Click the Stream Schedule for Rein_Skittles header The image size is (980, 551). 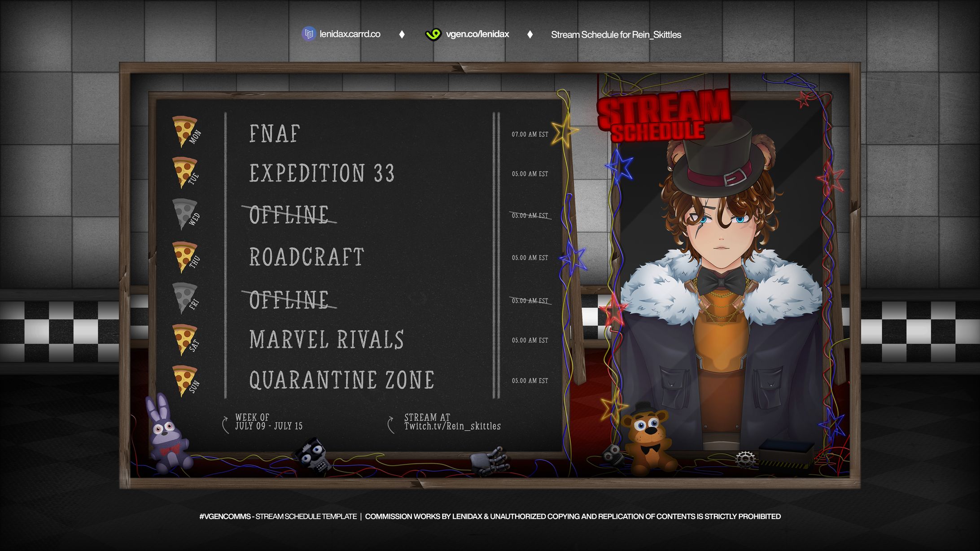coord(616,34)
